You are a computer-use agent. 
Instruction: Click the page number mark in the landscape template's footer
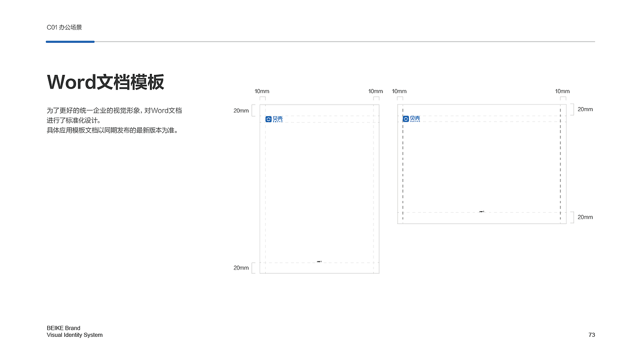click(481, 212)
